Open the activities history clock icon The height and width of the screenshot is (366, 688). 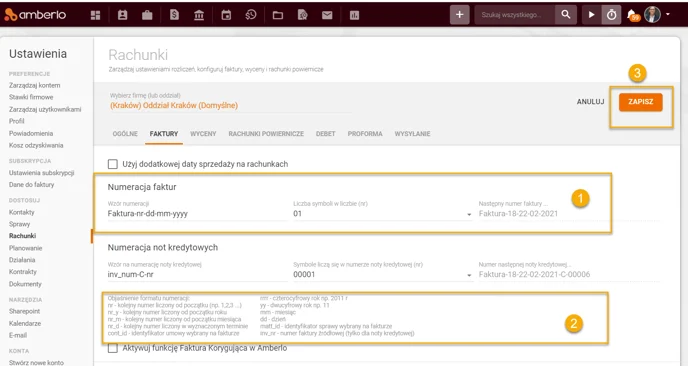point(251,15)
